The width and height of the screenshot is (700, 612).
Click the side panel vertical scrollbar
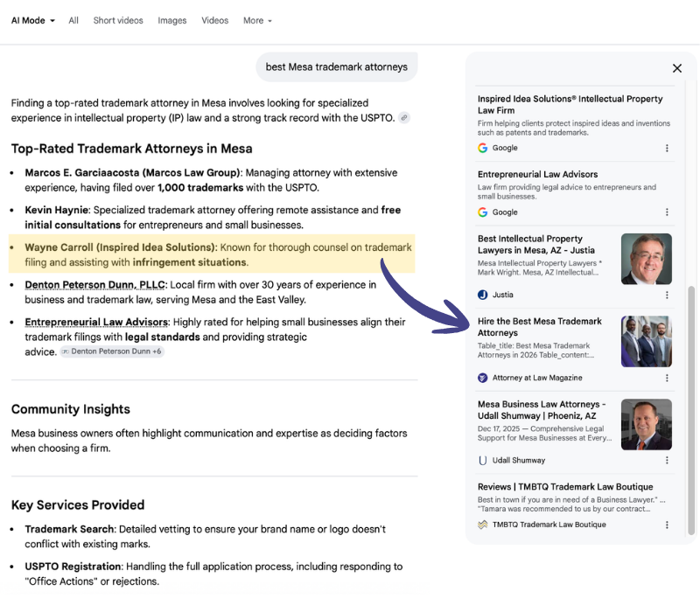(x=691, y=410)
